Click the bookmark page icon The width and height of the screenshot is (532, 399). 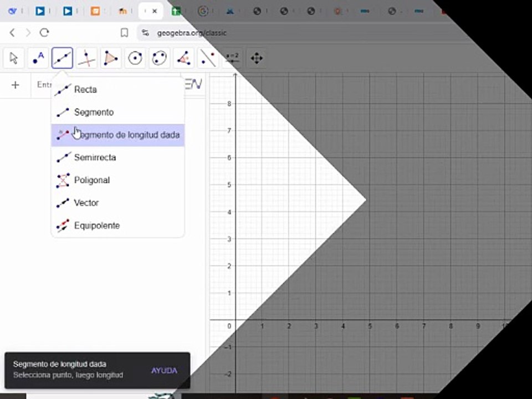(x=125, y=33)
